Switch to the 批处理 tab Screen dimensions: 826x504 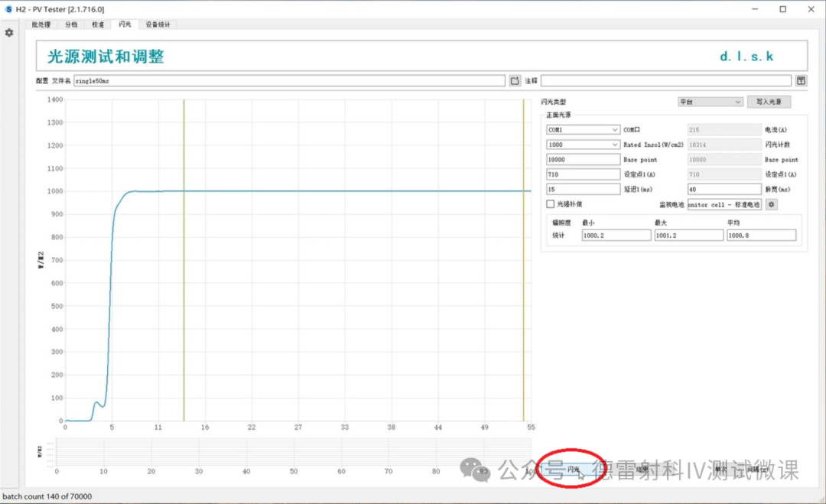click(41, 24)
